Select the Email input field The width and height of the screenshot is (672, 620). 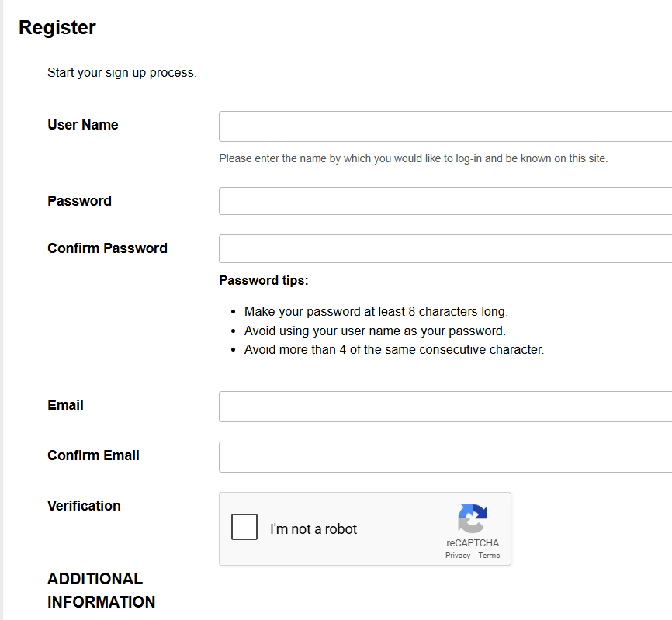pos(445,407)
